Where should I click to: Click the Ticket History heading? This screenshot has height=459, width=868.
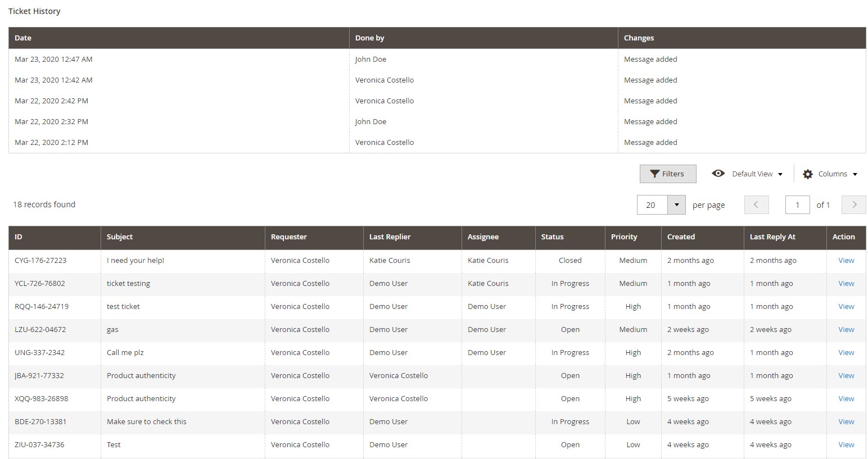coord(34,11)
